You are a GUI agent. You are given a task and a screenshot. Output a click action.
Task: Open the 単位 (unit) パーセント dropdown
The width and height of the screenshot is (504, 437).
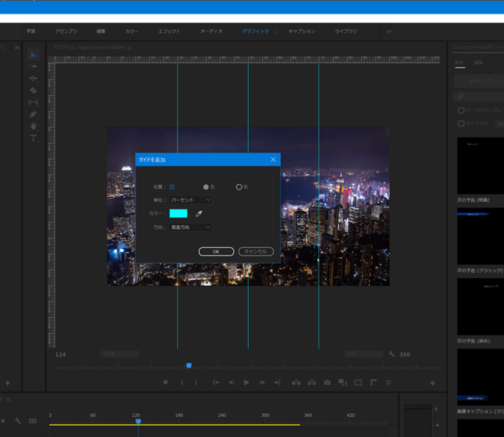point(190,200)
